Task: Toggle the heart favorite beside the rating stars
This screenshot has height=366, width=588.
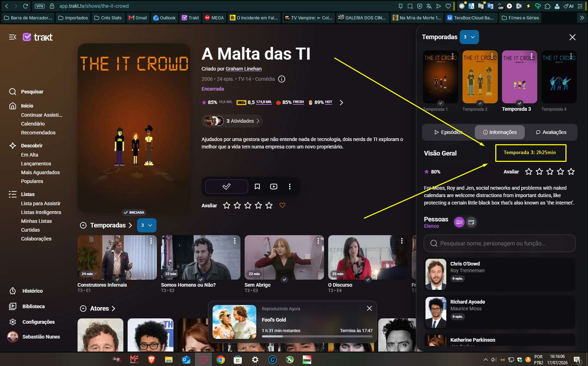Action: click(282, 205)
